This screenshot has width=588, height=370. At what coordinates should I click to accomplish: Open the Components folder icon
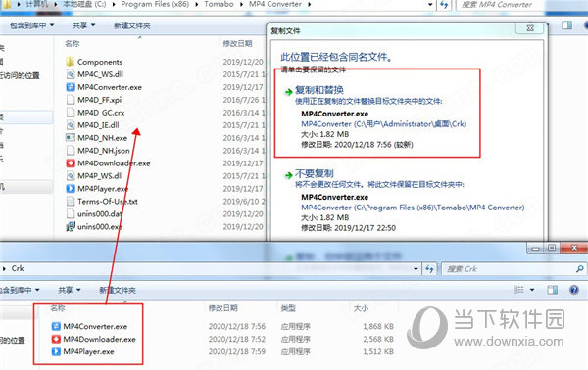click(71, 62)
